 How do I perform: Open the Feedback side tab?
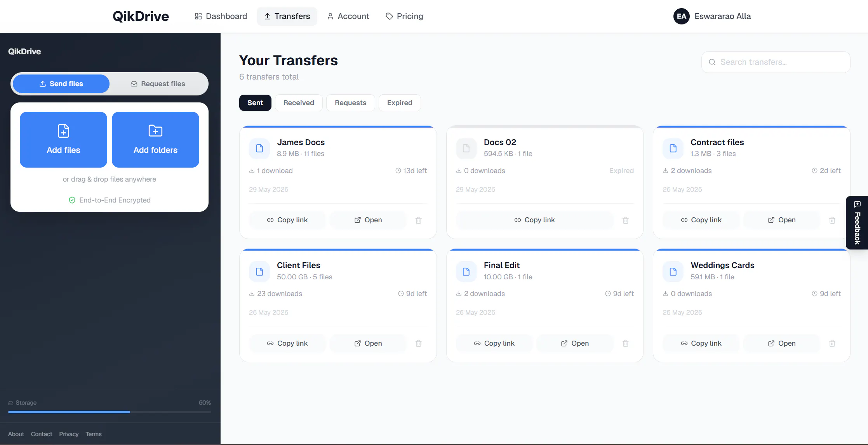click(857, 223)
